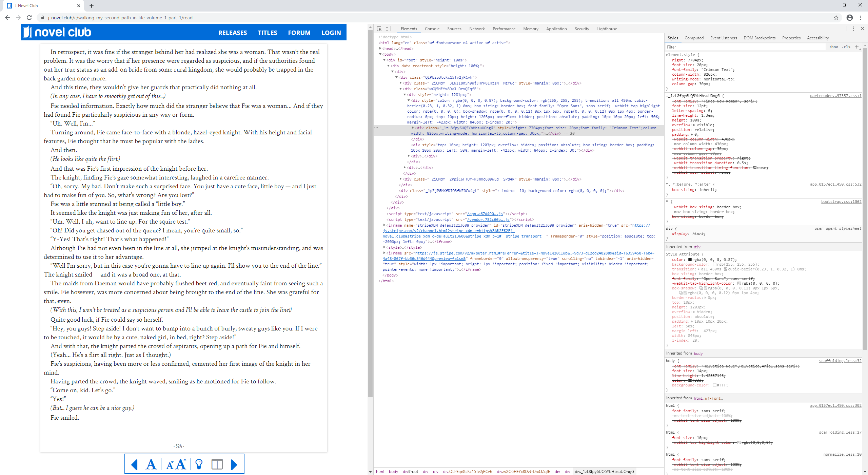Activate the DevTools element inspector icon
868x475 pixels.
point(379,29)
